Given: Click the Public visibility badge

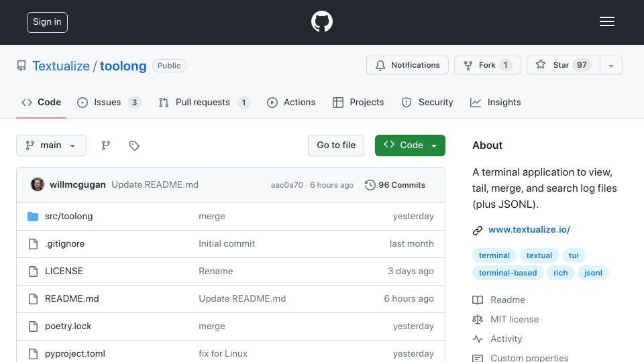Looking at the screenshot, I should pos(169,66).
